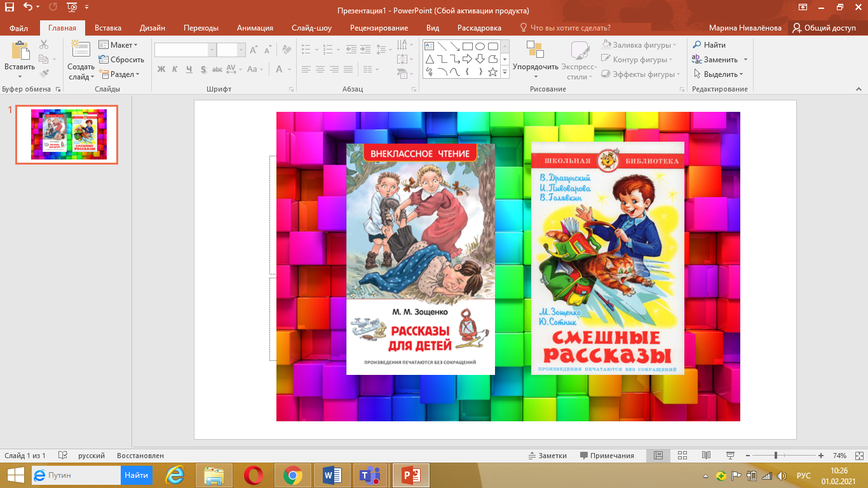
Task: Select slide 1 thumbnail in panel
Action: pos(67,135)
